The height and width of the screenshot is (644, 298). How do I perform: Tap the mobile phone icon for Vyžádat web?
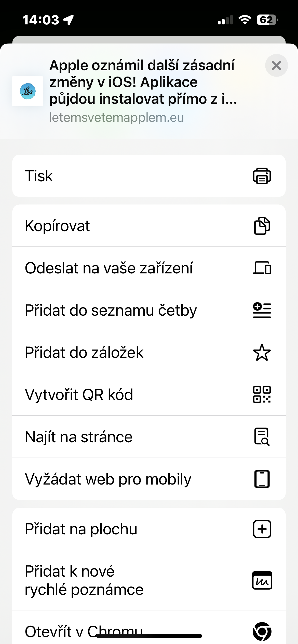[x=262, y=479]
